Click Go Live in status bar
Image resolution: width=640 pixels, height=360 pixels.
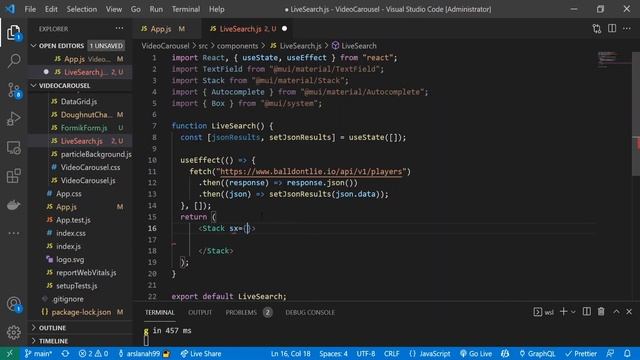point(476,353)
